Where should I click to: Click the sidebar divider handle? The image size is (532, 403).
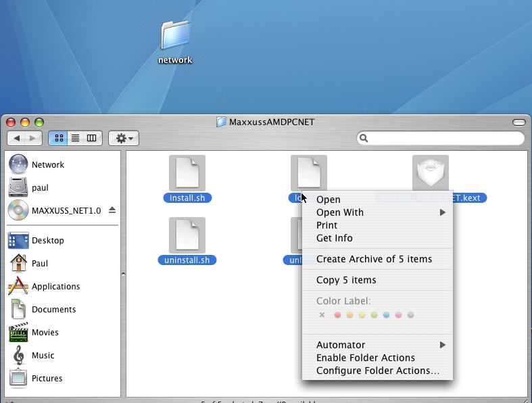click(123, 274)
